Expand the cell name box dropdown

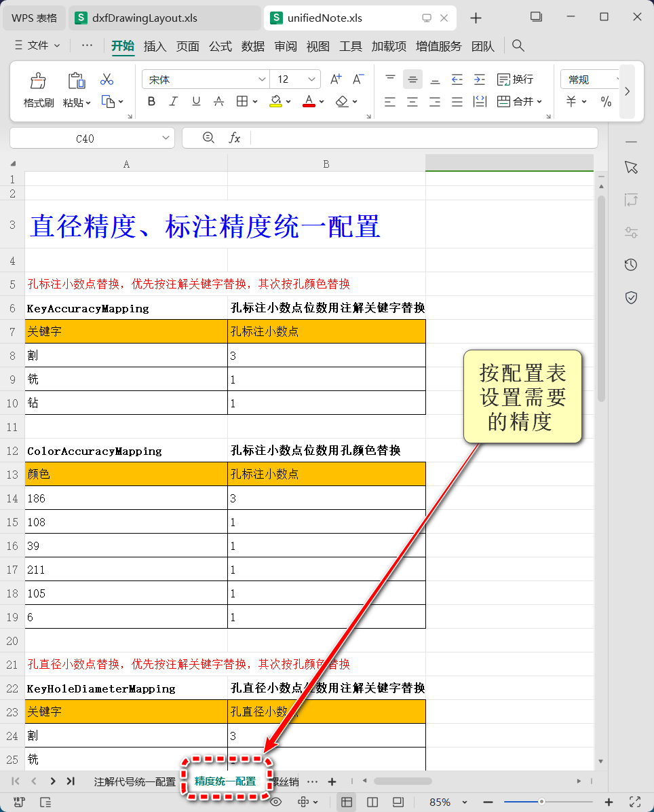coord(166,138)
